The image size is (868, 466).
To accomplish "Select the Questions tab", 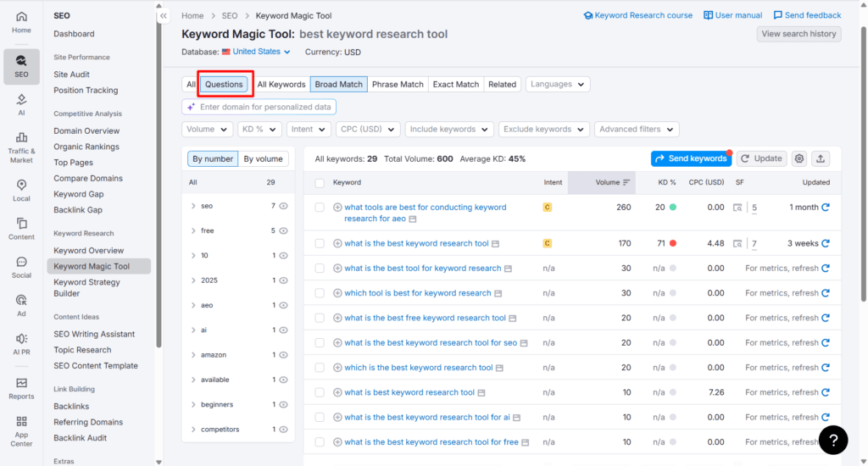I will pyautogui.click(x=224, y=84).
